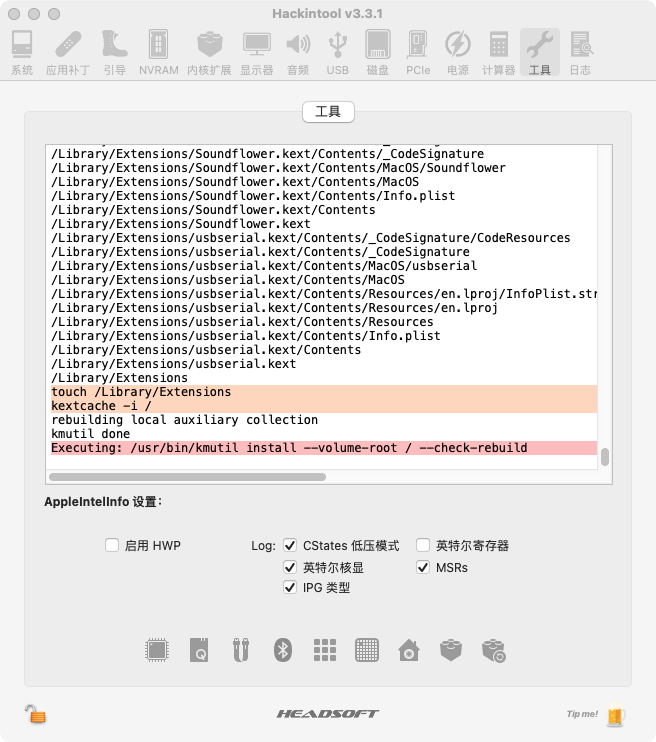
Task: Click the vertical scrollbar thumb of log
Action: click(605, 457)
